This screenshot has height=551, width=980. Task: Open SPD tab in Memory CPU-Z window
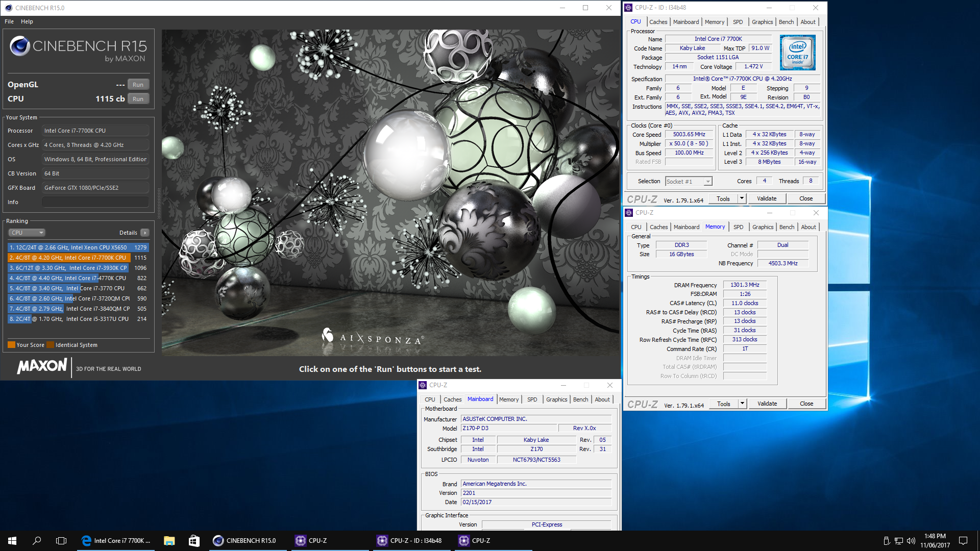[739, 227]
